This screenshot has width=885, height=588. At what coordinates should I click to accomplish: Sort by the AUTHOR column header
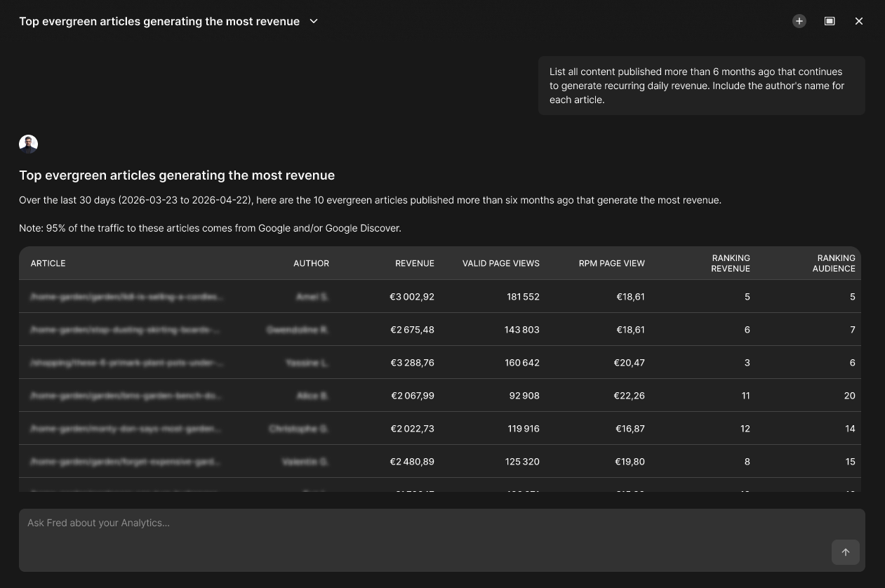pyautogui.click(x=311, y=263)
